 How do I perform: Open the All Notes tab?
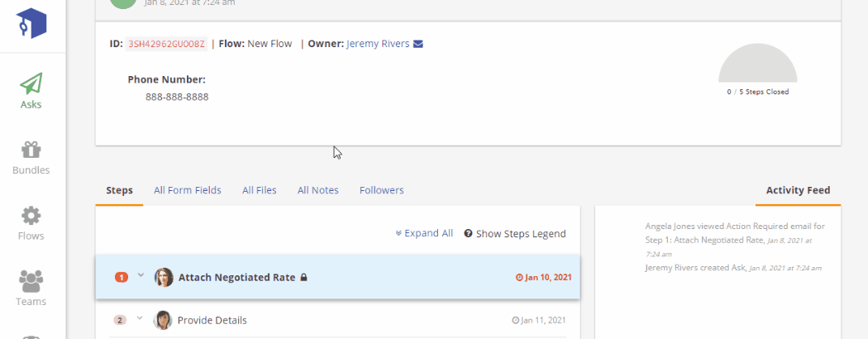coord(318,190)
